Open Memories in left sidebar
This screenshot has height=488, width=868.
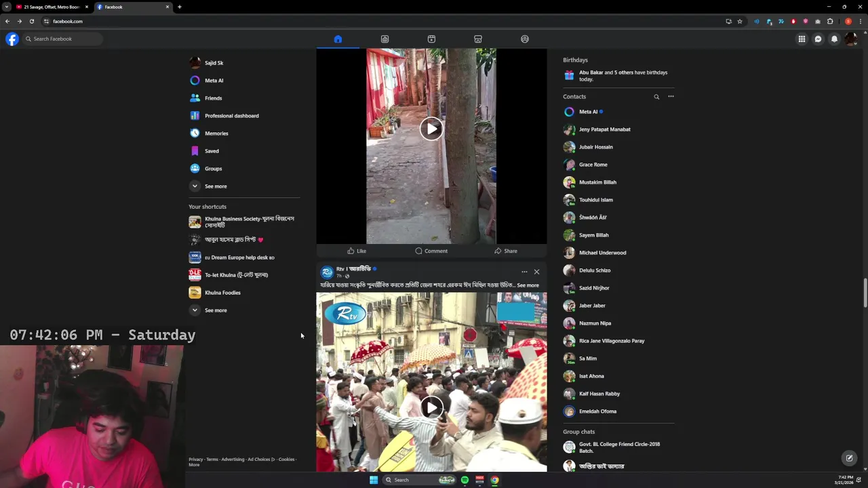[x=243, y=133]
